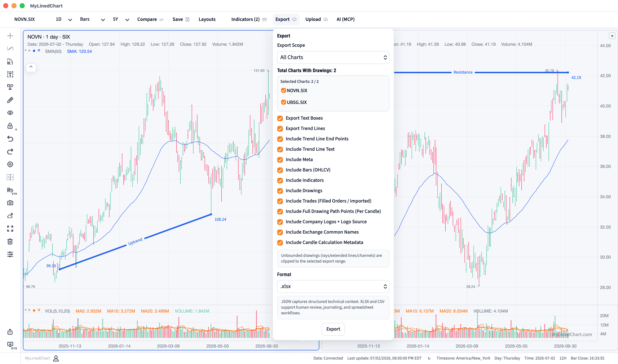The width and height of the screenshot is (618, 364).
Task: Select the crosshair cursor tool
Action: tap(10, 36)
